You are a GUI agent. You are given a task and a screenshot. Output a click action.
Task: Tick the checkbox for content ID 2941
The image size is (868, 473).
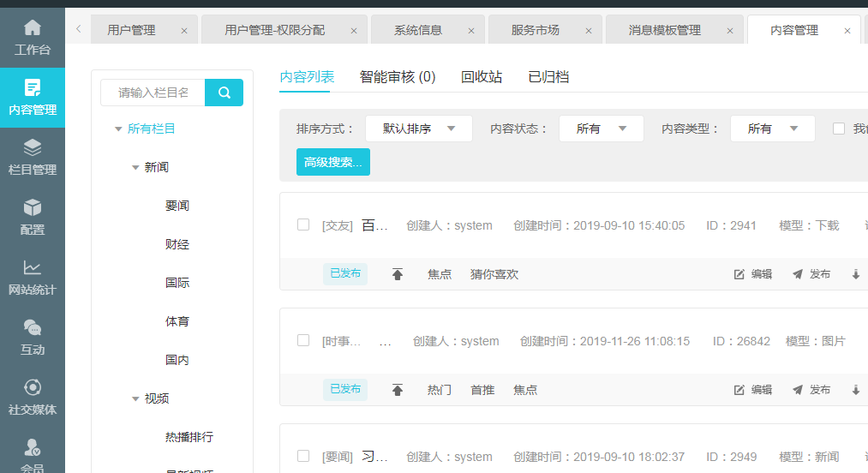pos(302,225)
